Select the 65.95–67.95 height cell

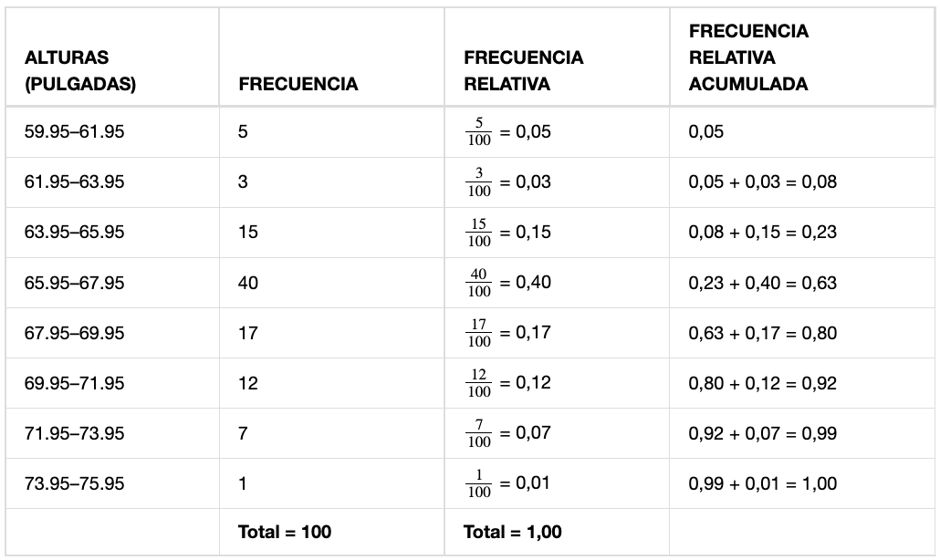point(74,283)
